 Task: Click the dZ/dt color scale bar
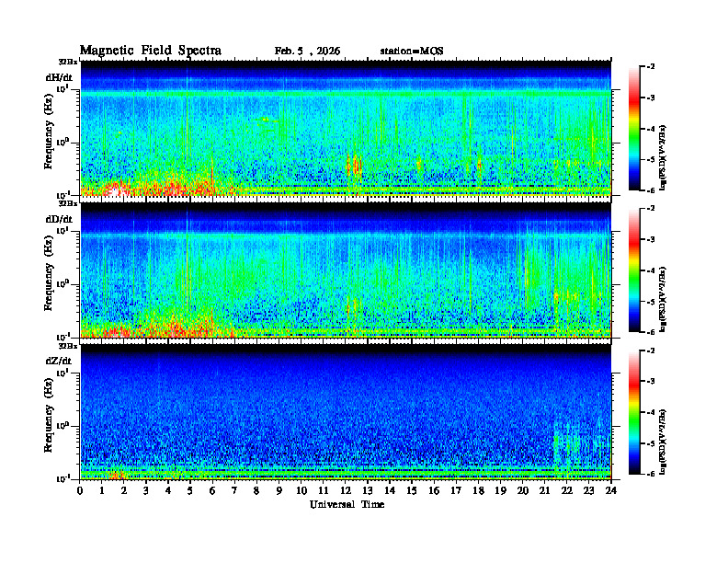[634, 412]
